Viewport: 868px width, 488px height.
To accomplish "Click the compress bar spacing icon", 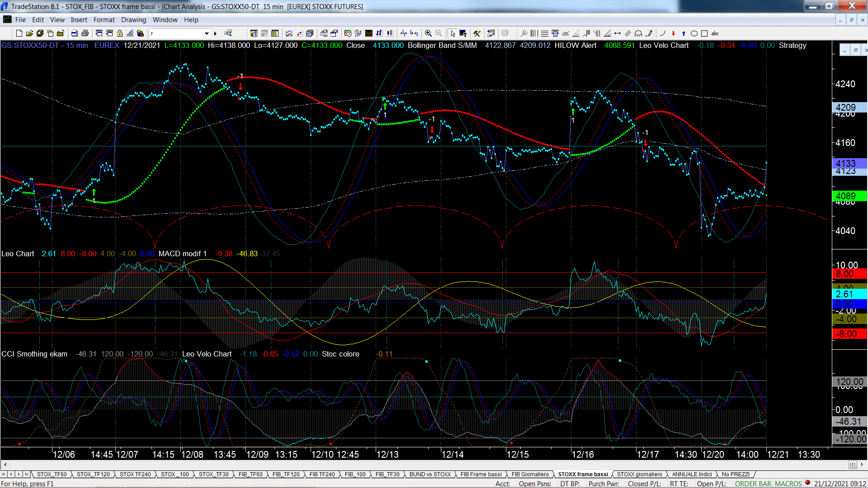I will coord(403,33).
